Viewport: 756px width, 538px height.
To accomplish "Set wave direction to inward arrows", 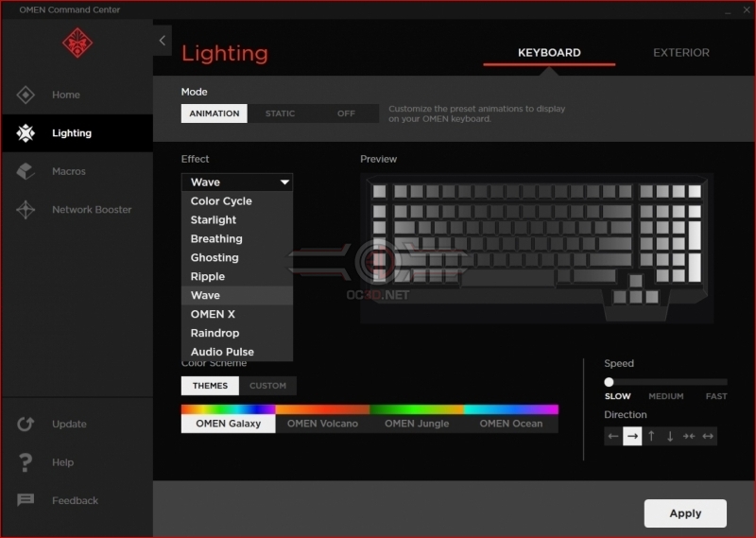I will coord(689,436).
